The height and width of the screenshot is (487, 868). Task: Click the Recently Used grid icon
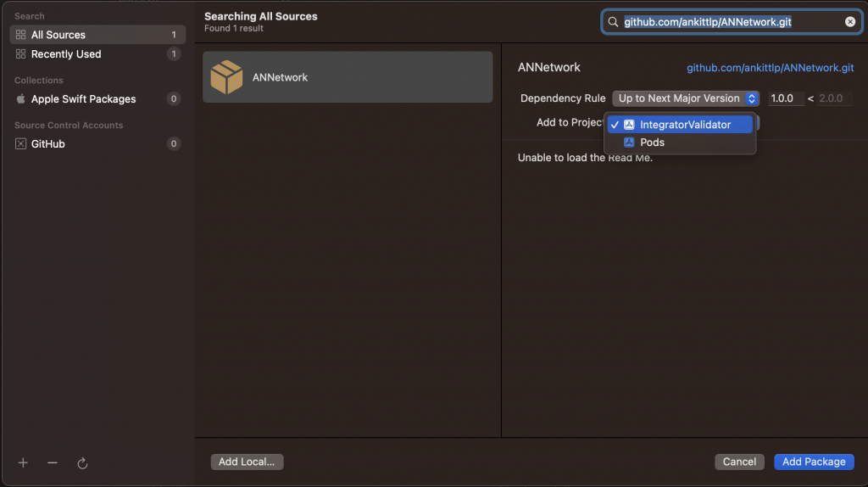click(x=20, y=53)
